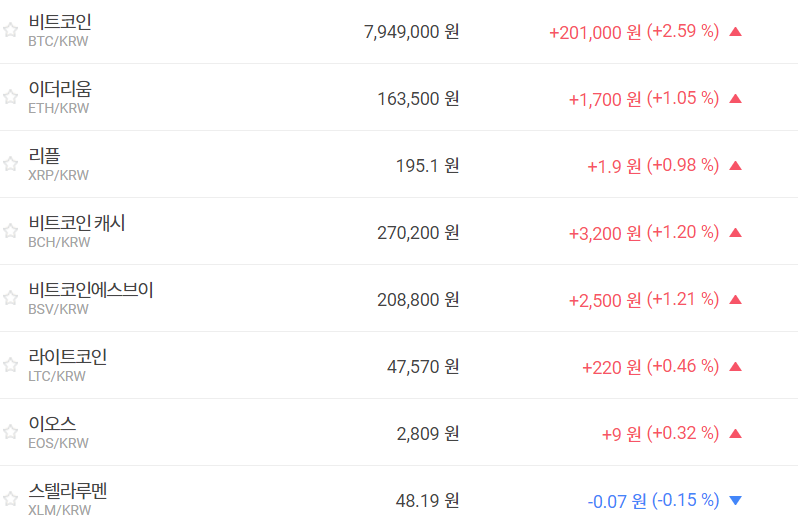798x527 pixels.
Task: Click the blue down arrow for XLM
Action: 736,500
